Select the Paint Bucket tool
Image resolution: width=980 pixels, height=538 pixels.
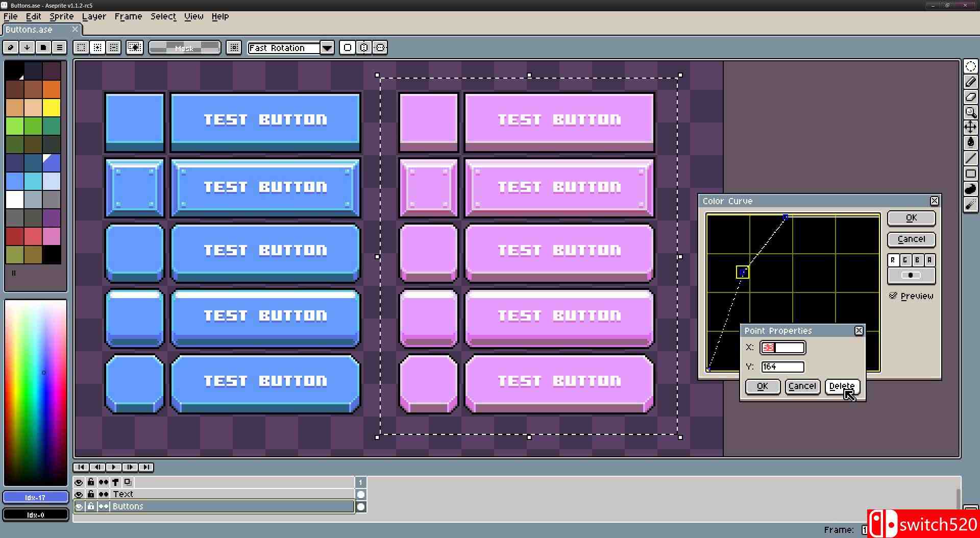click(x=970, y=142)
